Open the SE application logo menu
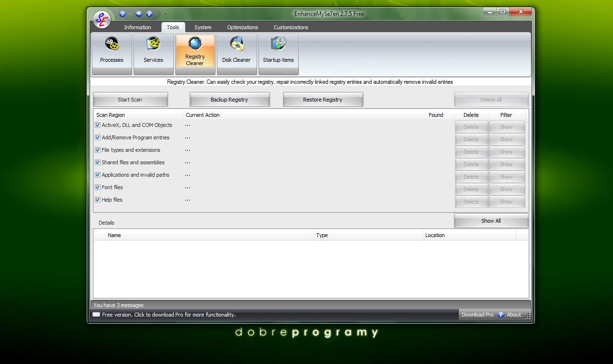613x364 pixels. click(102, 19)
